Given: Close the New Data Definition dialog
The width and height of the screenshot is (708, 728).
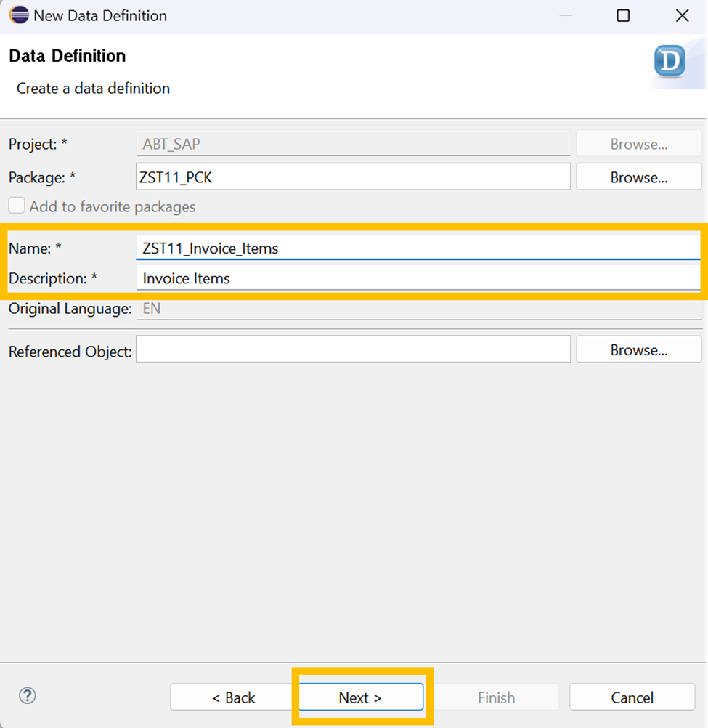Looking at the screenshot, I should 682,15.
